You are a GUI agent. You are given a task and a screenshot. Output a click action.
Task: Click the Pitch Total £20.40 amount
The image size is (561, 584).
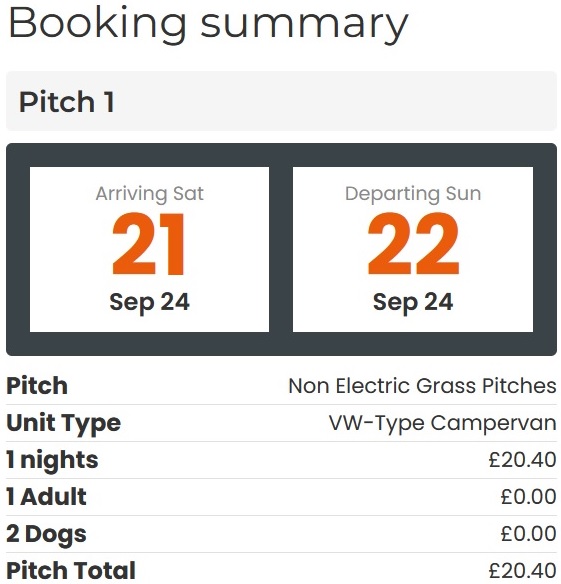click(523, 570)
